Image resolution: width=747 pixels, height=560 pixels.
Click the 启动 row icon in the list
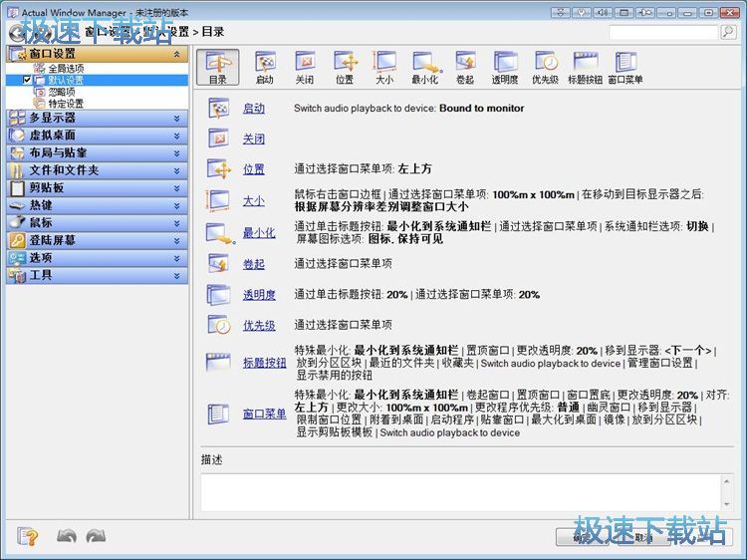point(219,109)
